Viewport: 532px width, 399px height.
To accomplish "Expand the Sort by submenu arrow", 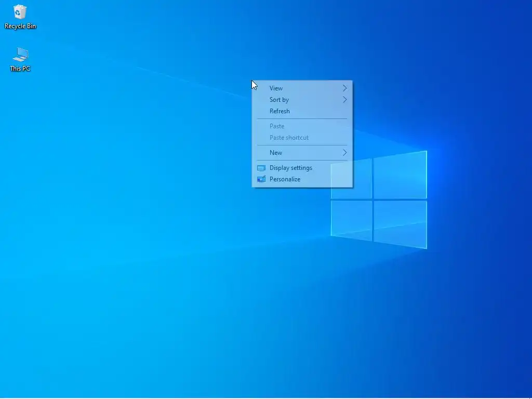I will coord(345,100).
